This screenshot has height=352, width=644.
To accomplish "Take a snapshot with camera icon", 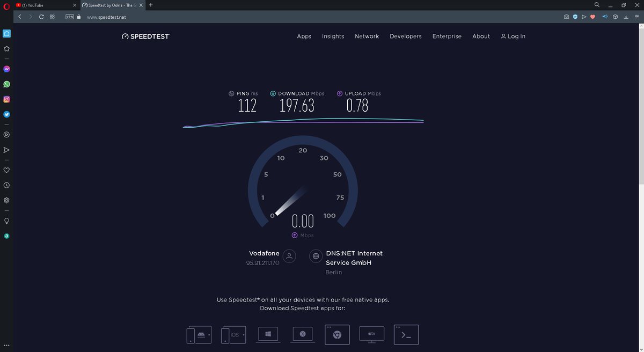I will click(x=566, y=17).
